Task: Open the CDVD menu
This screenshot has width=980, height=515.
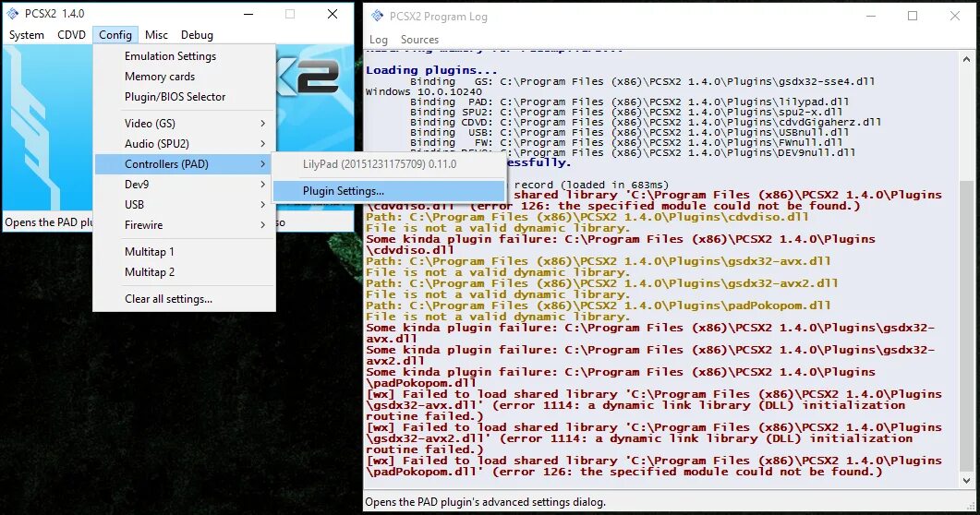Action: pos(71,35)
